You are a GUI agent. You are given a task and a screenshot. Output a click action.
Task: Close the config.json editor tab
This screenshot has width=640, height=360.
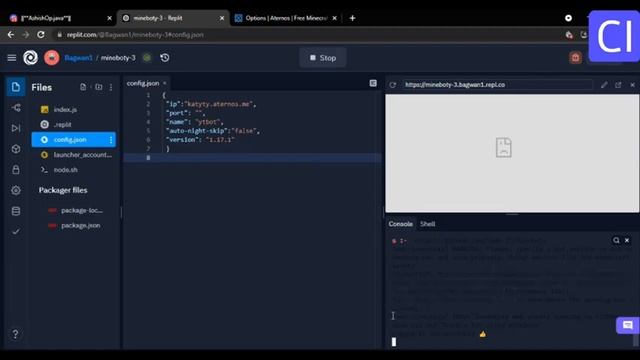pyautogui.click(x=164, y=83)
